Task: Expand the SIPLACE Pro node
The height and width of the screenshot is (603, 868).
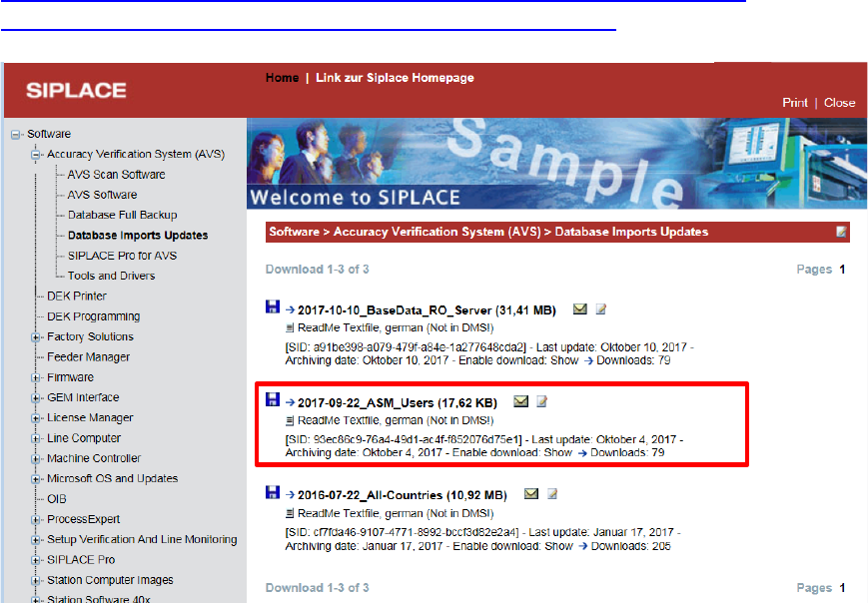Action: [x=36, y=560]
